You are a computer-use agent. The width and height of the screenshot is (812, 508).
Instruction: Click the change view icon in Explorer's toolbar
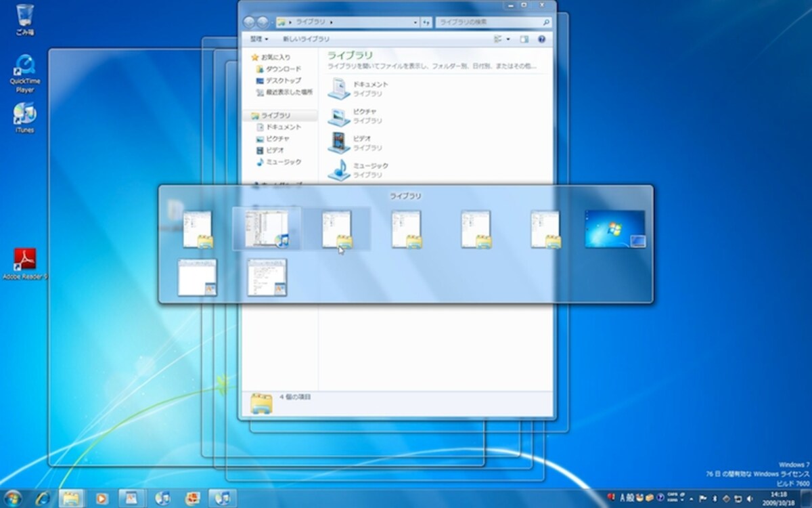coord(498,39)
